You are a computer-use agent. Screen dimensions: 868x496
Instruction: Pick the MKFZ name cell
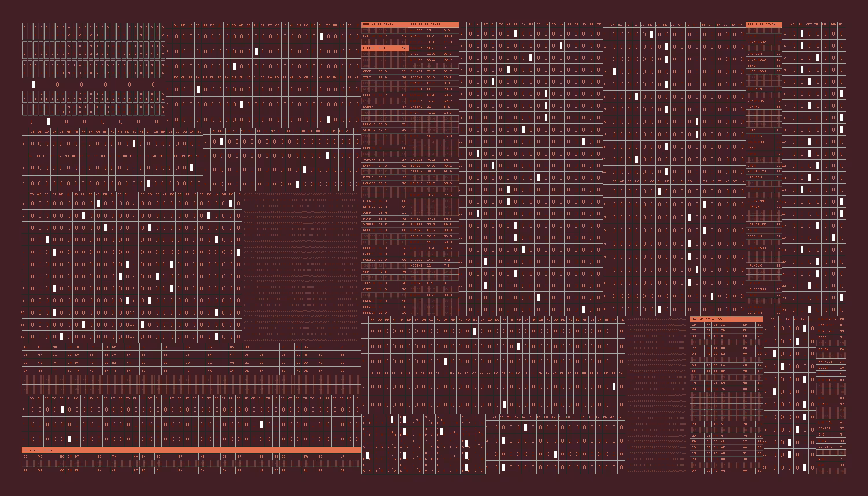coord(751,130)
